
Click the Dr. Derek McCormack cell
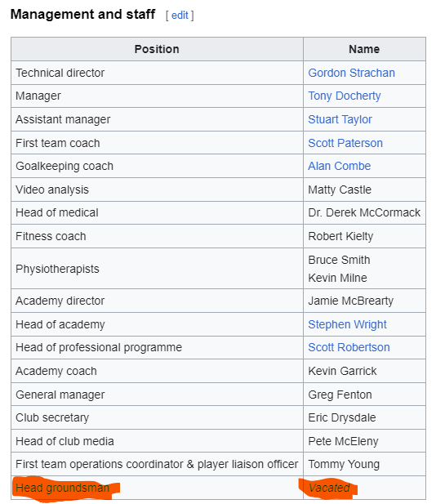click(x=364, y=212)
